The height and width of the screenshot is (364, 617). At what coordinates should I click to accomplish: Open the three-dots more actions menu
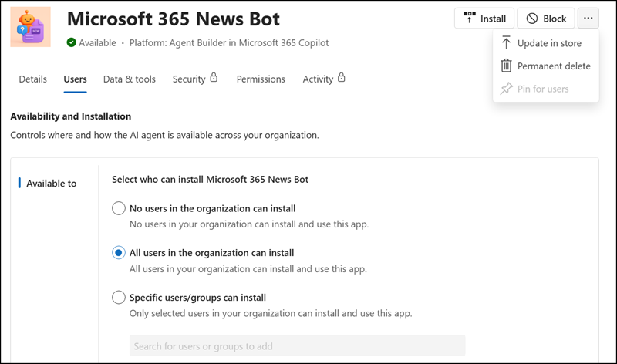click(x=588, y=18)
